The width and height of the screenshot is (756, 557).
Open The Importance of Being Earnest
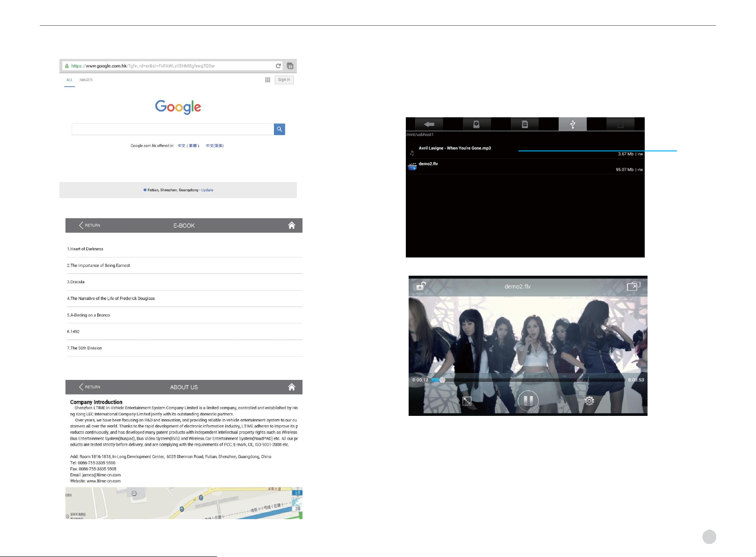pyautogui.click(x=184, y=265)
